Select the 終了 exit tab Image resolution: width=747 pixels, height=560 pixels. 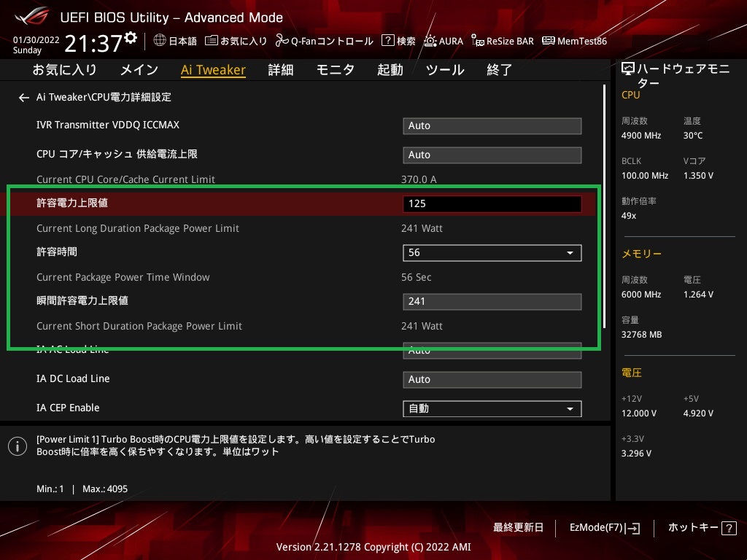pyautogui.click(x=500, y=70)
